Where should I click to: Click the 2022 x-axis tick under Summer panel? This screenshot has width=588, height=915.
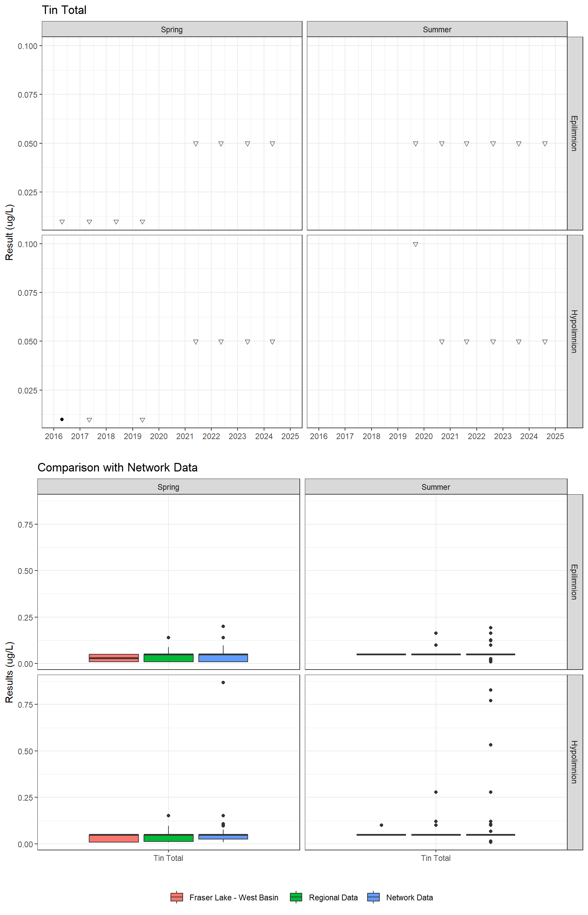tap(476, 436)
